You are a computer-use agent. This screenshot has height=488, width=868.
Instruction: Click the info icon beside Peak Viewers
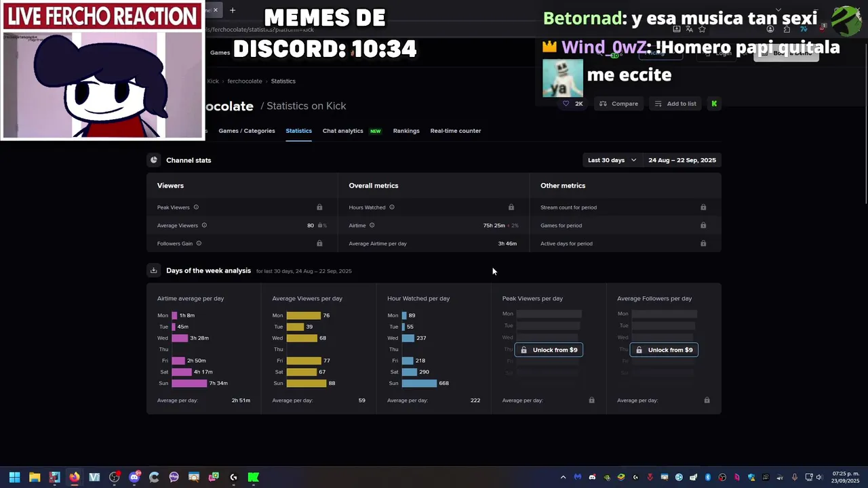196,207
